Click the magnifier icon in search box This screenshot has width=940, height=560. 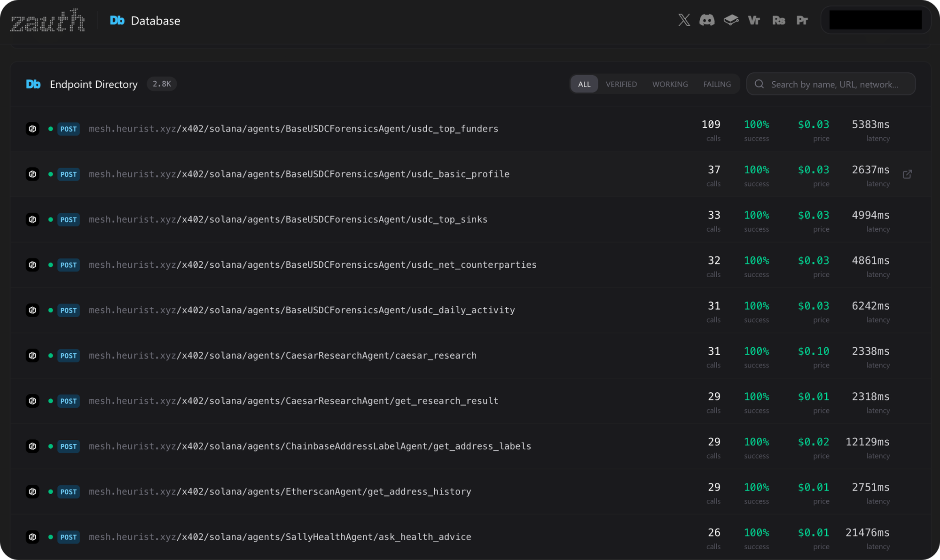click(x=759, y=84)
